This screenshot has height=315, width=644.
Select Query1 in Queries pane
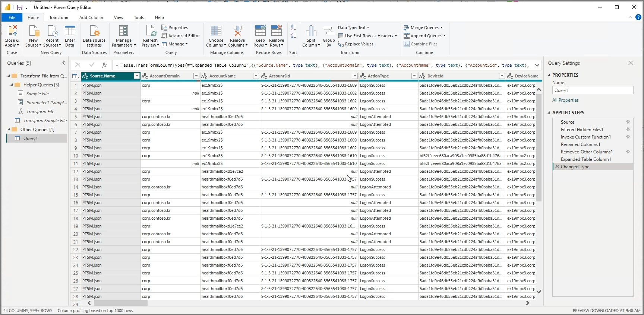37,139
